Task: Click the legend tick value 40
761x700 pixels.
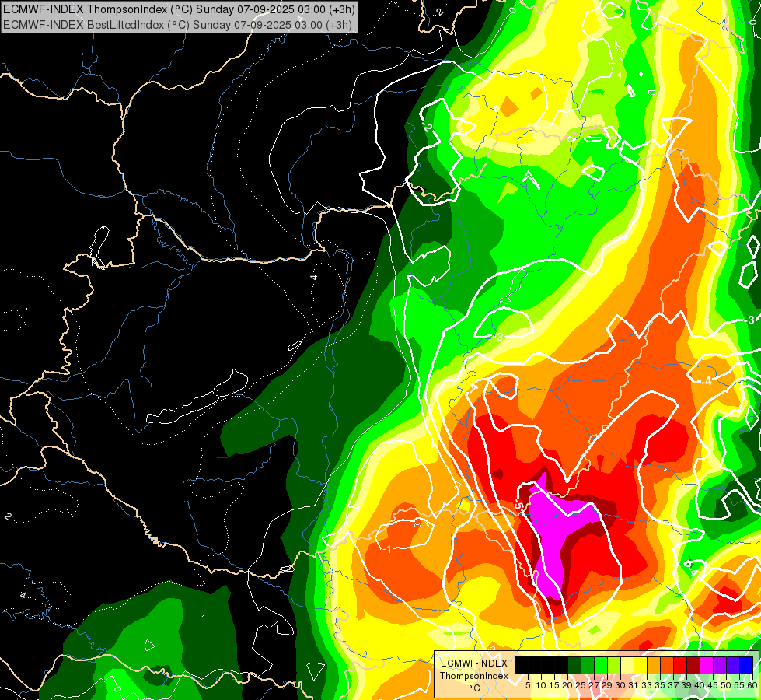Action: coord(700,685)
